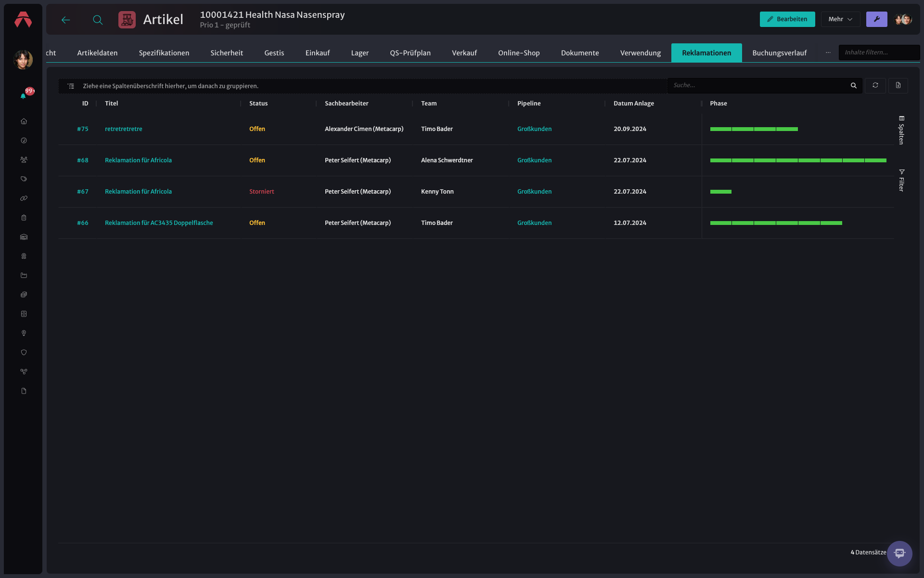Open the Filter side panel
Image resolution: width=924 pixels, height=578 pixels.
click(x=901, y=181)
